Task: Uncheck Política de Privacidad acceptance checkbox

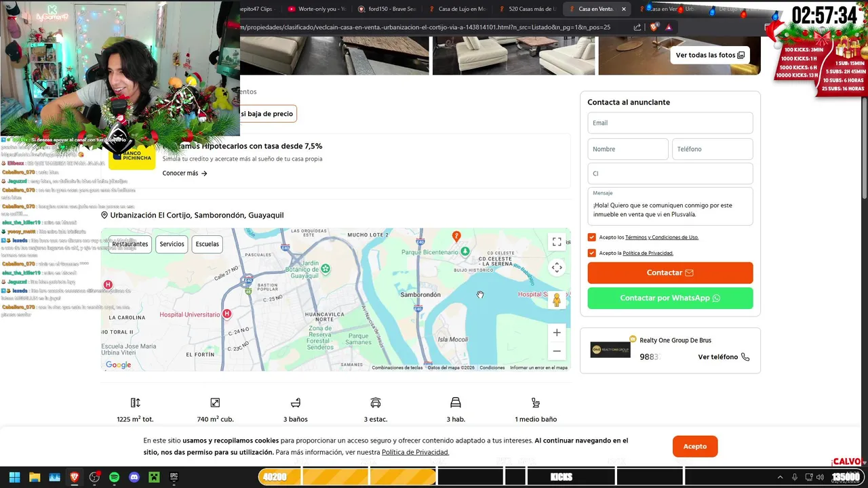Action: tap(592, 253)
